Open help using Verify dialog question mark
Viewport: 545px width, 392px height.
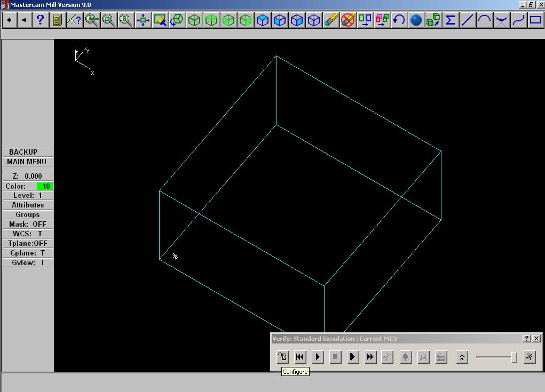coord(527,338)
